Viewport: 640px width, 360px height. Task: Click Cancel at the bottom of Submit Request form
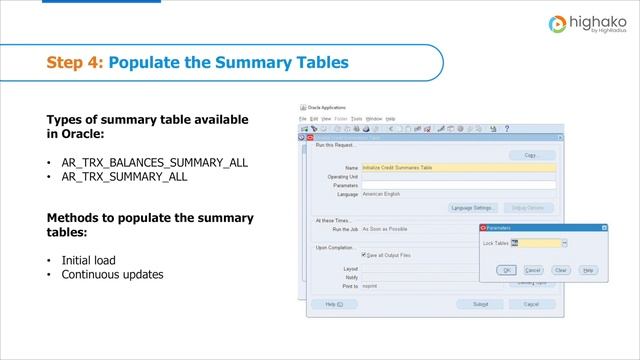pyautogui.click(x=531, y=304)
